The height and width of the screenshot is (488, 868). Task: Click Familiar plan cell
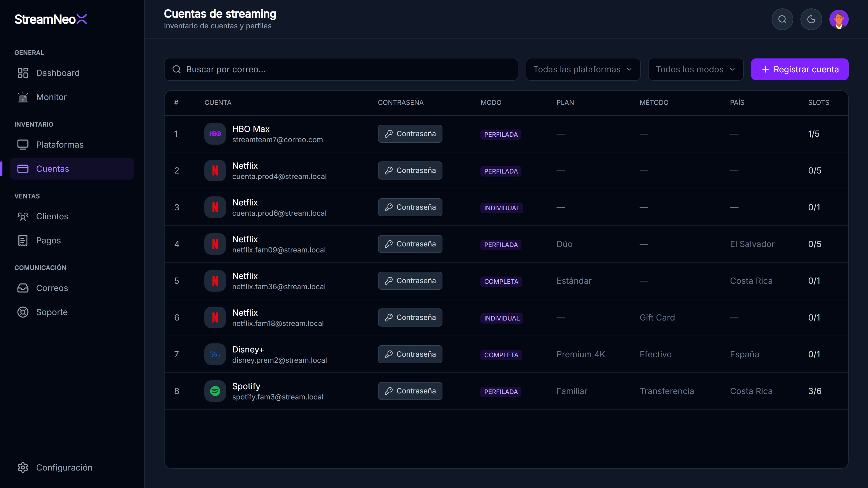point(571,391)
